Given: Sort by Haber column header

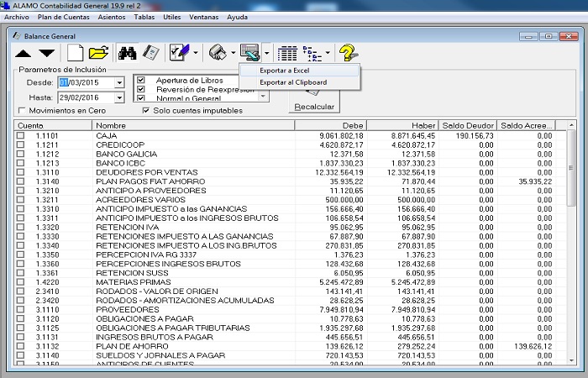Looking at the screenshot, I should [x=402, y=126].
